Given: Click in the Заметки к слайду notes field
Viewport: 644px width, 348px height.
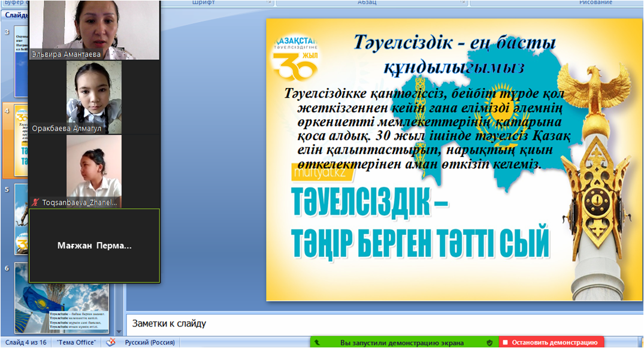Looking at the screenshot, I should (383, 323).
